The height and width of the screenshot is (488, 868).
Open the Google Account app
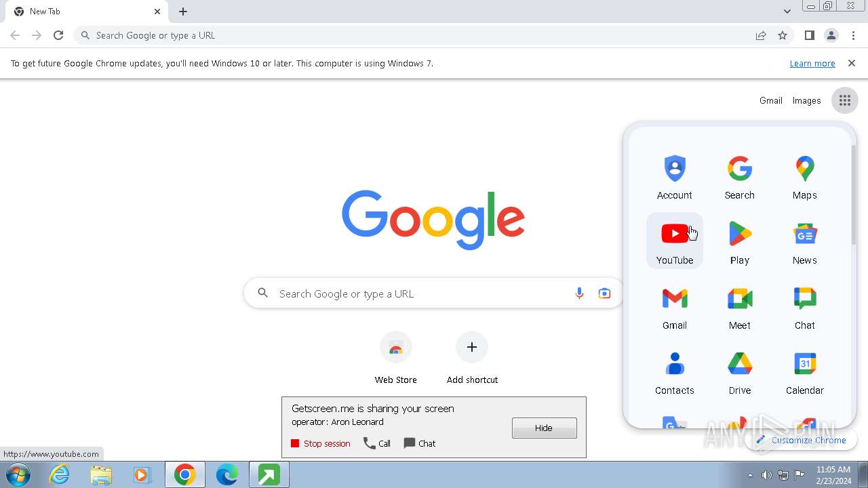click(x=674, y=177)
